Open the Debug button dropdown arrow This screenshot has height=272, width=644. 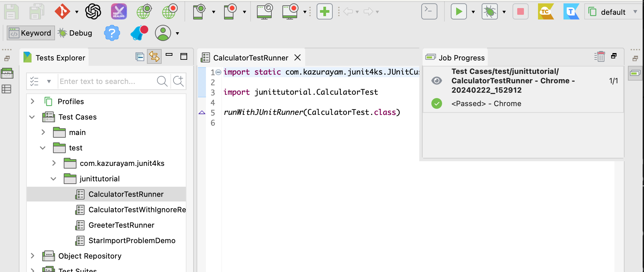[504, 12]
